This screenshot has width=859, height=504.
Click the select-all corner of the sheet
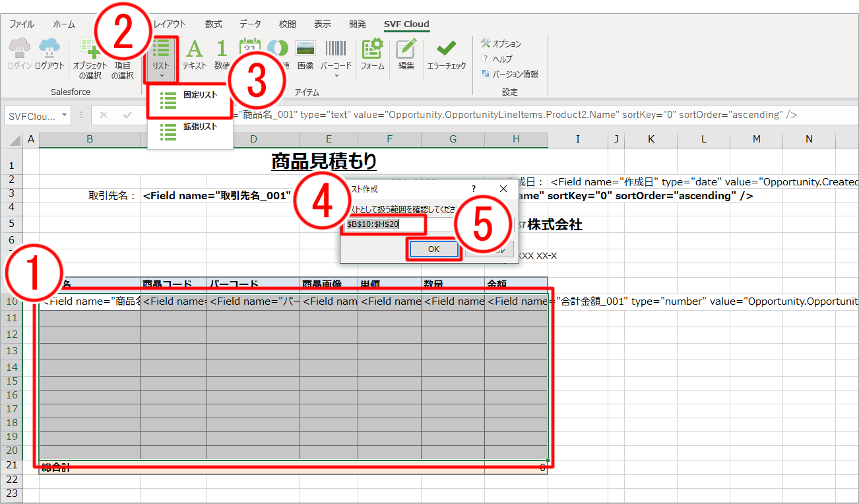pyautogui.click(x=11, y=139)
